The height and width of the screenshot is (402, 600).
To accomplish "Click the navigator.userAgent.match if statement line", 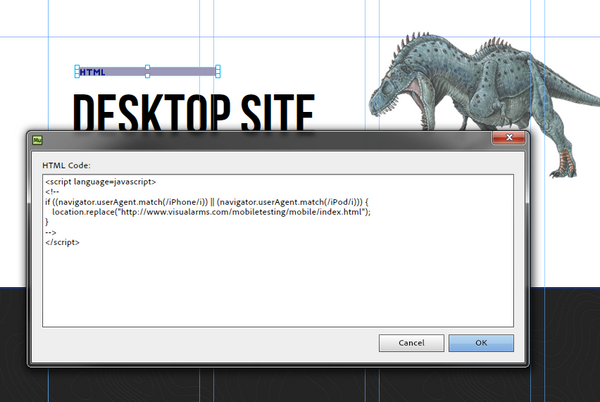I will (207, 202).
